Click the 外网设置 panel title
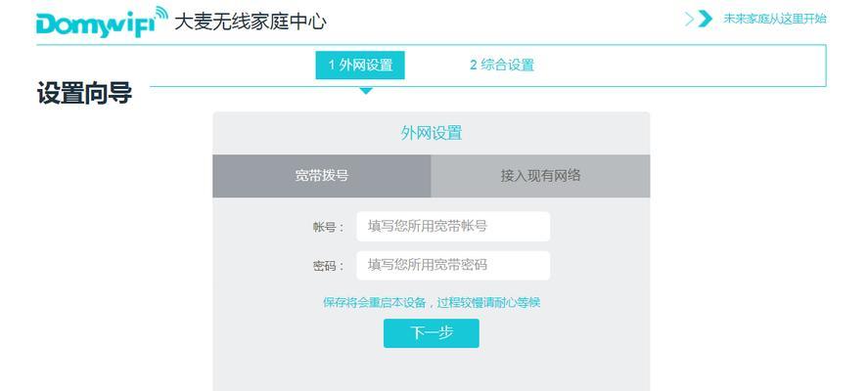Viewport: 868px width, 391px height. point(432,133)
